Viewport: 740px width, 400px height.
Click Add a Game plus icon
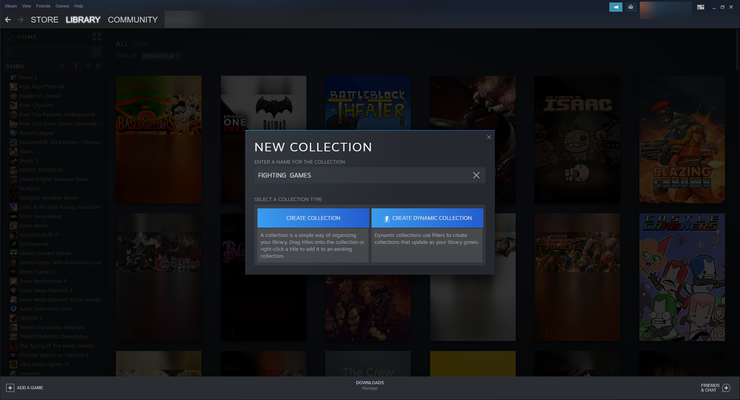pyautogui.click(x=10, y=388)
